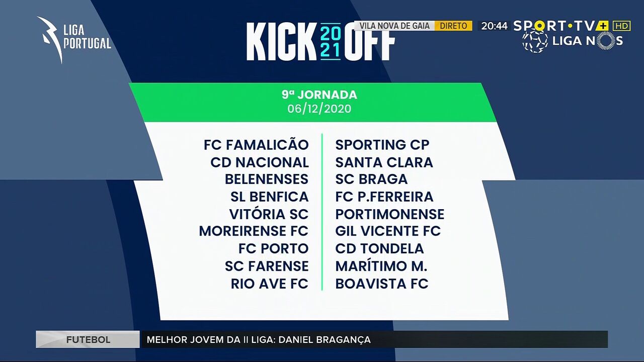Click the Boavista FC entry

382,284
